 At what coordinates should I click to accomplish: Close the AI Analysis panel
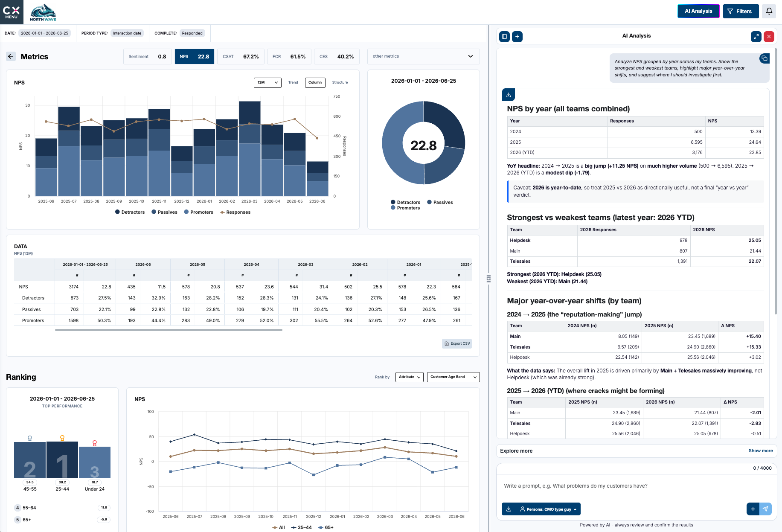[x=769, y=36]
